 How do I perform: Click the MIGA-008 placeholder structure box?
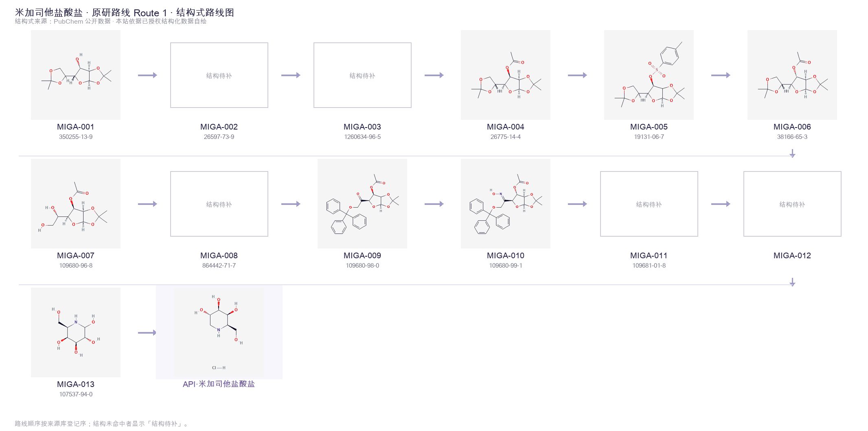[x=219, y=204]
